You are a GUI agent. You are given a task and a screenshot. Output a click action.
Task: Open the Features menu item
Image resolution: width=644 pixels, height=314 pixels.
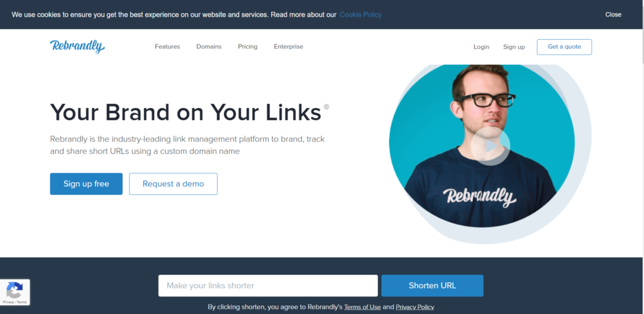tap(167, 47)
